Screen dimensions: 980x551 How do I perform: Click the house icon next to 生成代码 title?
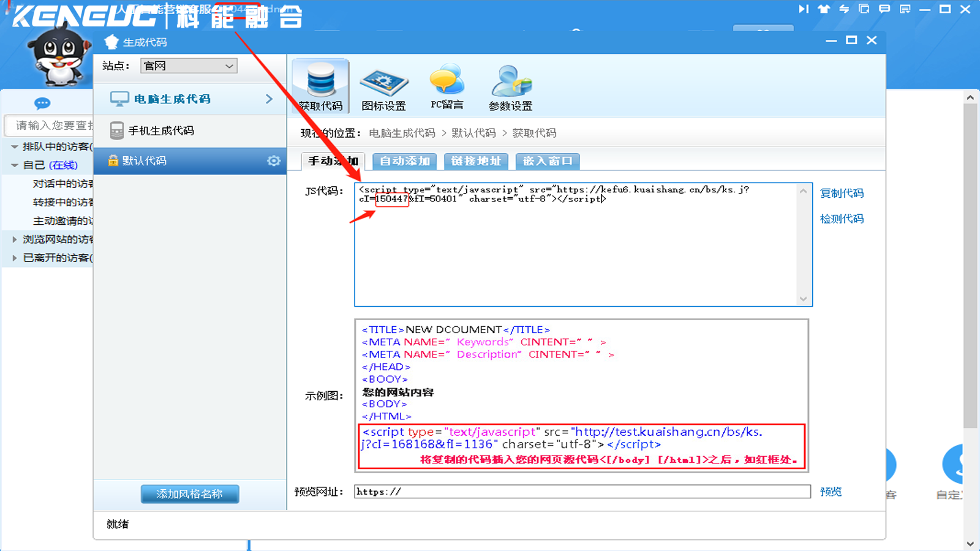pyautogui.click(x=111, y=42)
